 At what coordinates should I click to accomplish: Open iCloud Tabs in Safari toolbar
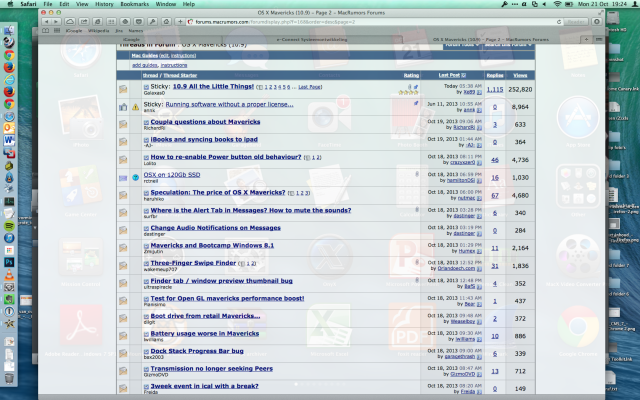pyautogui.click(x=70, y=22)
